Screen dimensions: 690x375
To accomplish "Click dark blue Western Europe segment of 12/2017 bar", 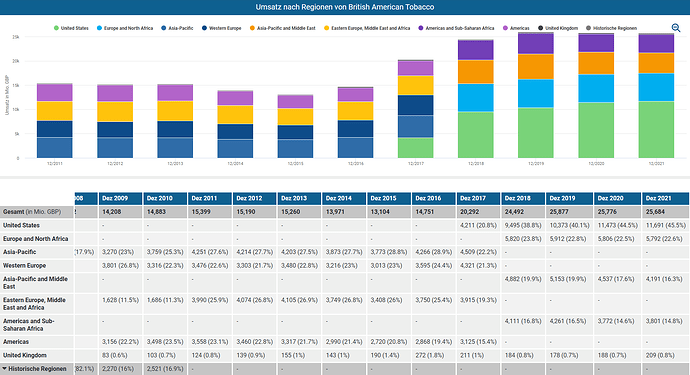I will 415,105.
